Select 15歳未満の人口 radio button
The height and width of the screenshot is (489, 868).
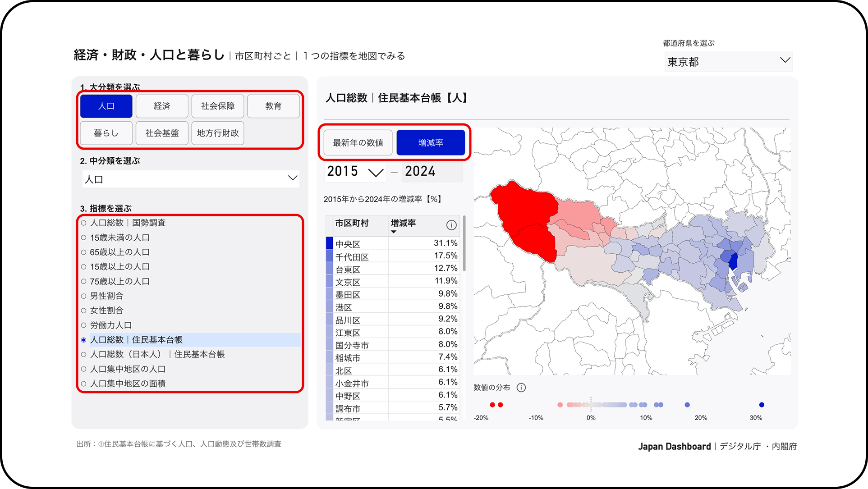tap(83, 238)
